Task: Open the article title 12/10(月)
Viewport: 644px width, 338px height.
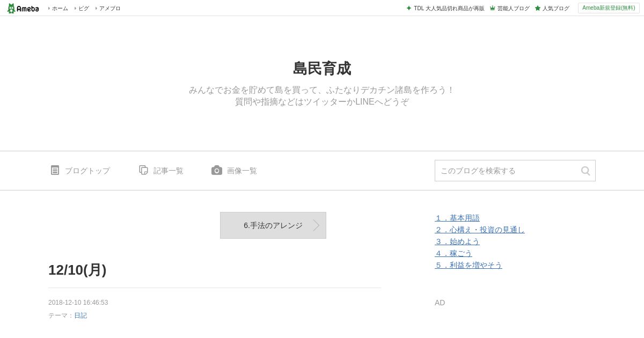Action: tap(77, 270)
